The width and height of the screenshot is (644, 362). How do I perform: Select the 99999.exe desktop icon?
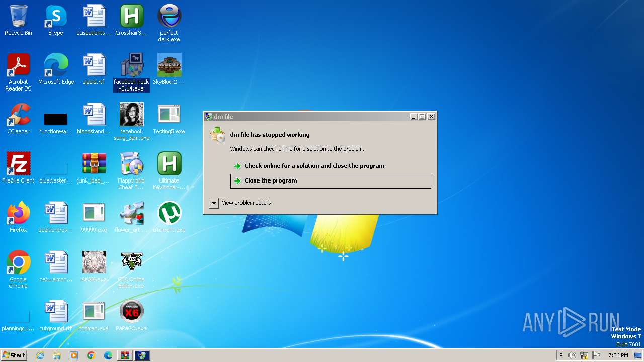94,218
